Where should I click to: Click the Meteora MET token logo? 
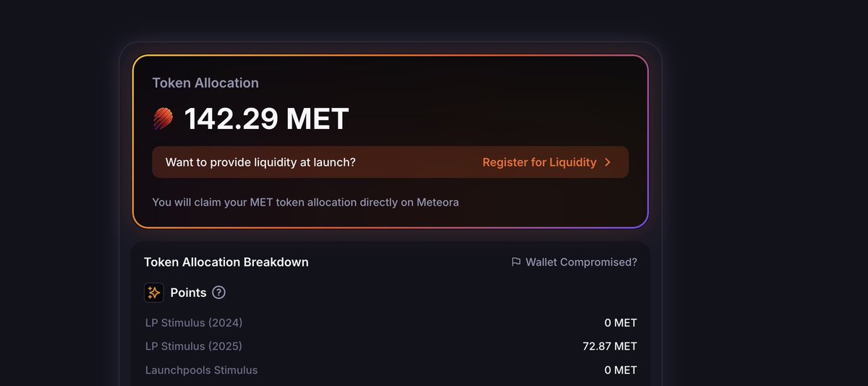coord(163,119)
